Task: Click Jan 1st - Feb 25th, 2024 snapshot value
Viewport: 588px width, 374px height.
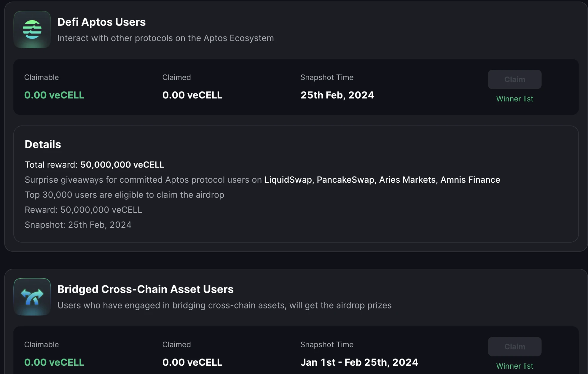Action: [x=359, y=362]
